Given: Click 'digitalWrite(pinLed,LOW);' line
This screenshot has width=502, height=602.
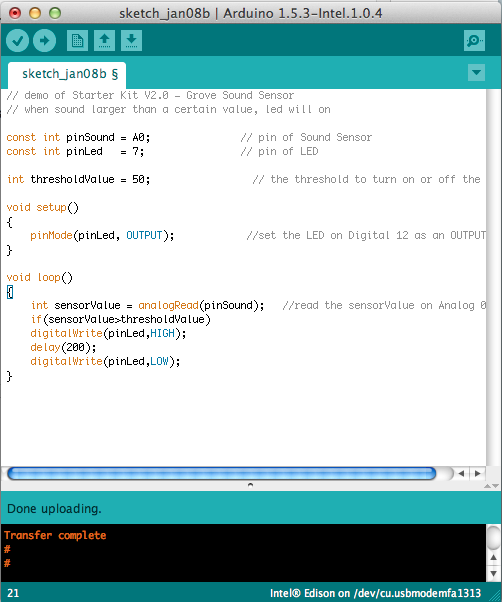Looking at the screenshot, I should point(105,361).
